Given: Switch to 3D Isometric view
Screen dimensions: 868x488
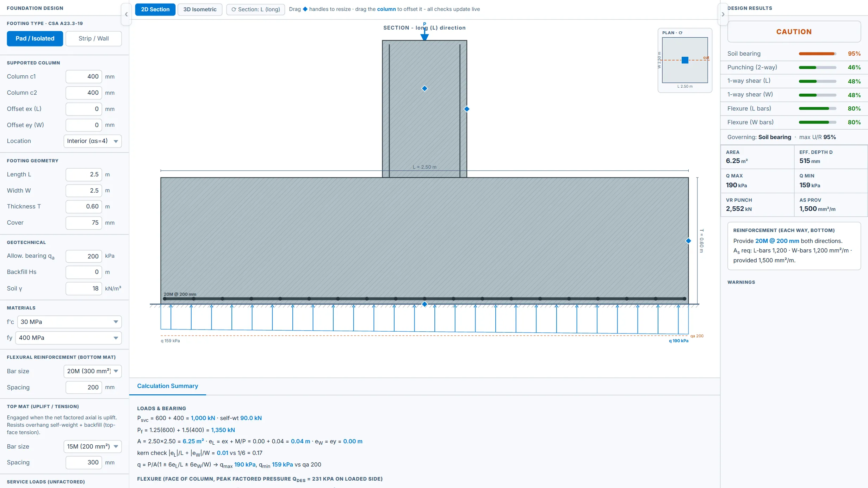Looking at the screenshot, I should (200, 10).
